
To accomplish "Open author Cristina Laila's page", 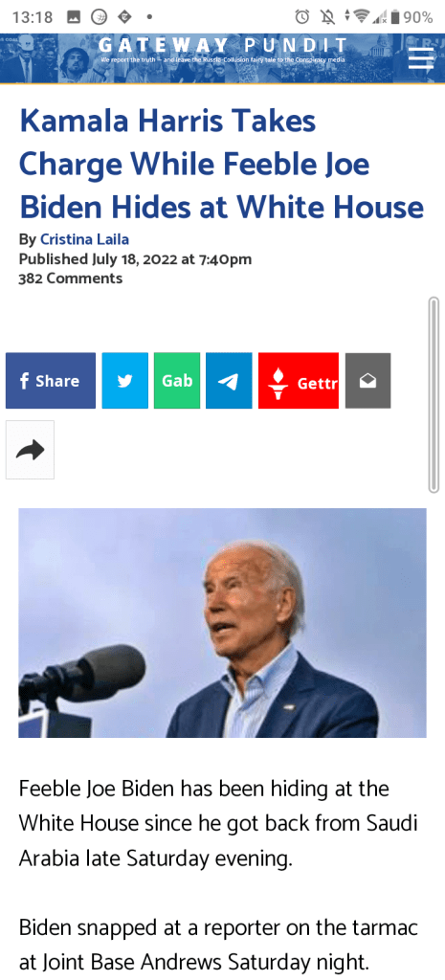I will [x=84, y=239].
